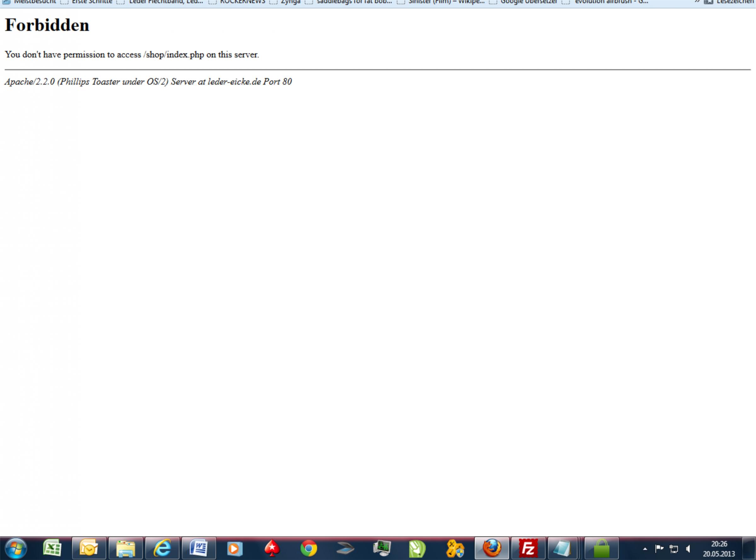
Task: Launch Internet Explorer from taskbar
Action: 163,548
